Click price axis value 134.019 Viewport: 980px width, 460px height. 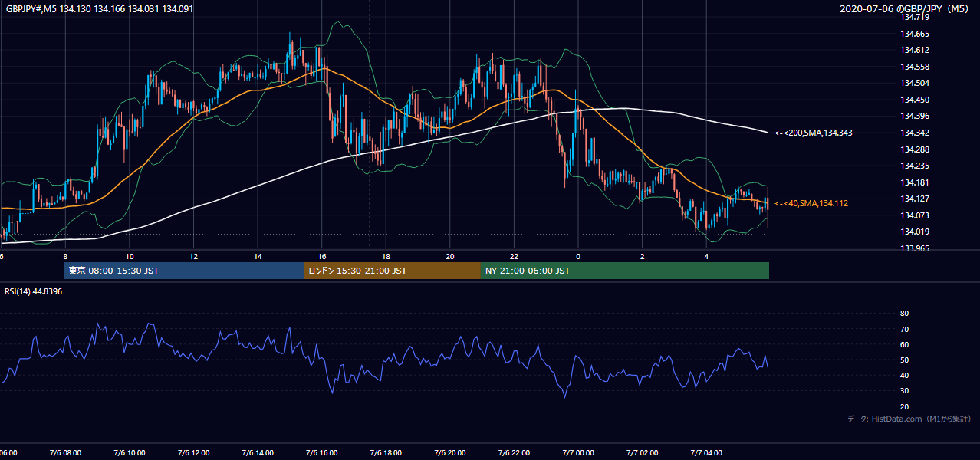tap(914, 232)
